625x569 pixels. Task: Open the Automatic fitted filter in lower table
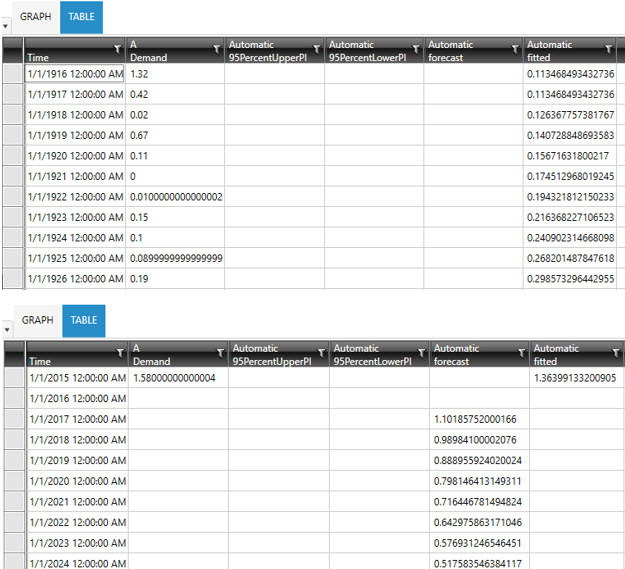[616, 351]
